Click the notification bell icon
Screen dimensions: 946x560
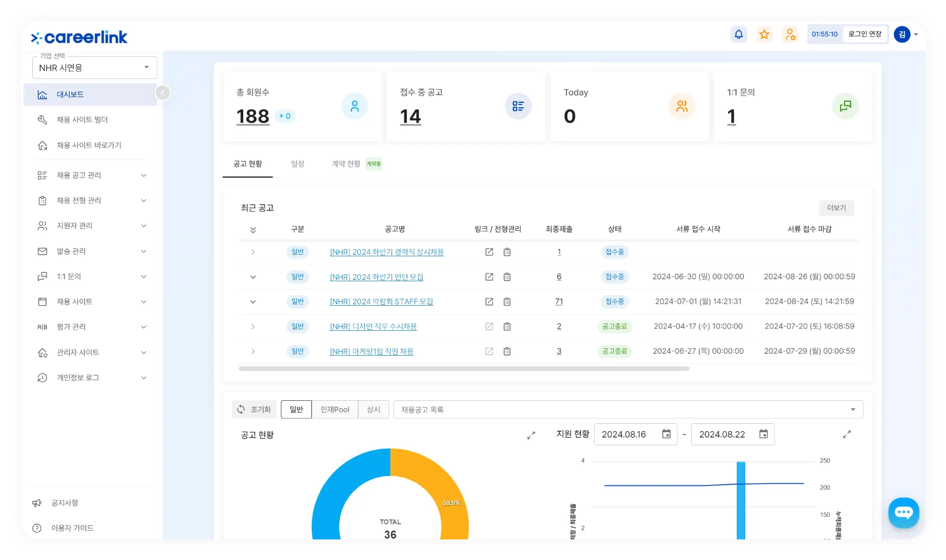point(739,34)
